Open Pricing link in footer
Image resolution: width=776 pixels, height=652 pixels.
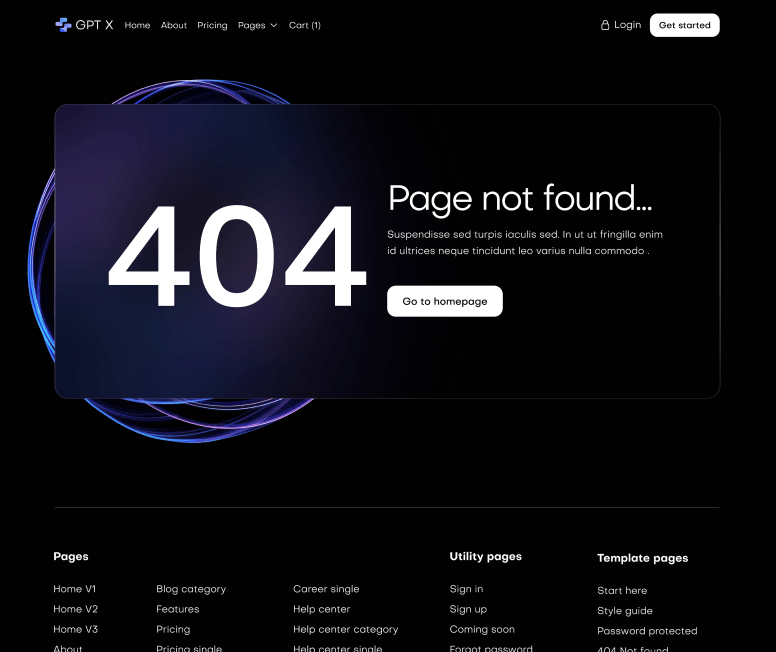[173, 629]
